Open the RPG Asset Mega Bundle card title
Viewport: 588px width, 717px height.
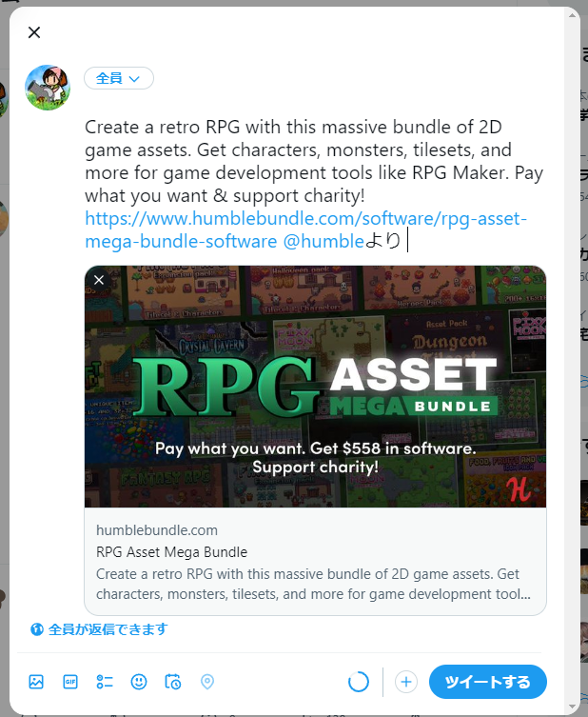(172, 552)
